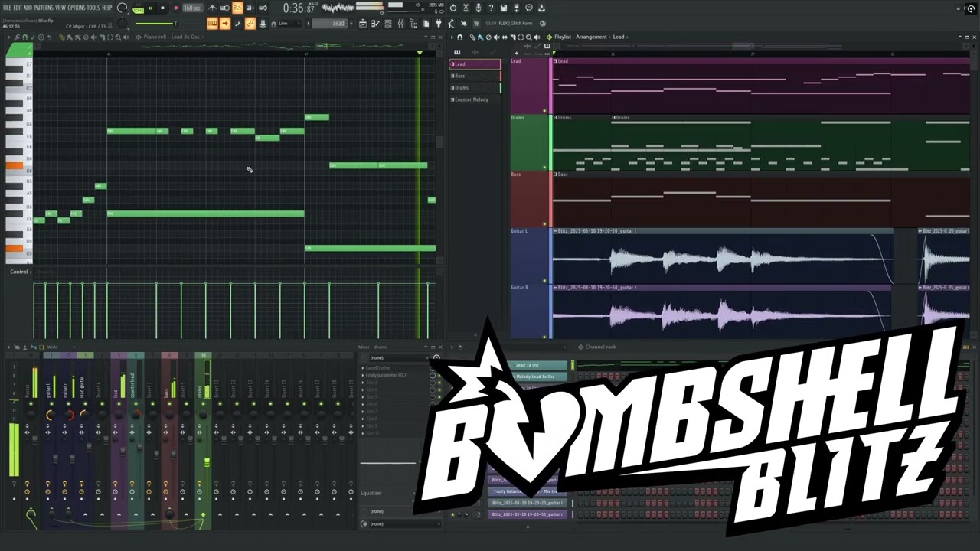Viewport: 980px width, 551px height.
Task: Click the question mark help icon
Action: tap(491, 8)
